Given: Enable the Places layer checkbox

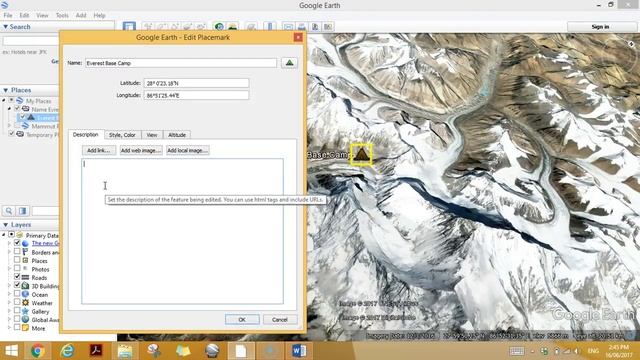Looking at the screenshot, I should [x=17, y=260].
